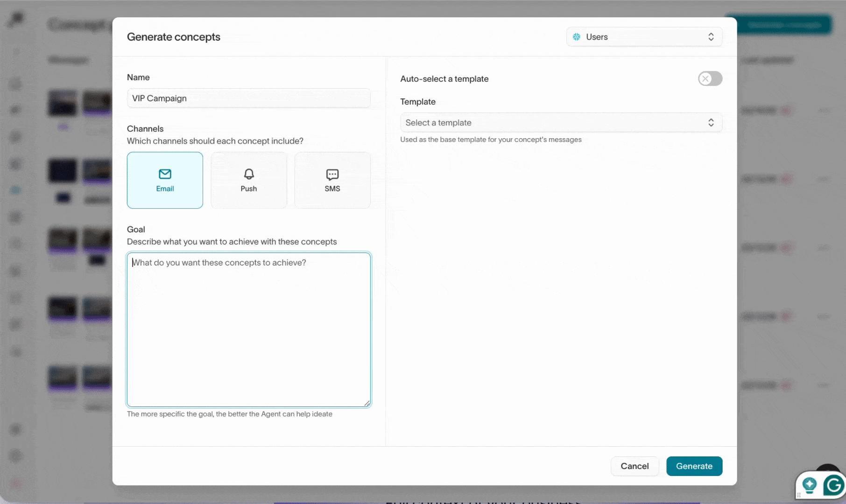Click the highlighted teal sidebar icon

tap(16, 190)
